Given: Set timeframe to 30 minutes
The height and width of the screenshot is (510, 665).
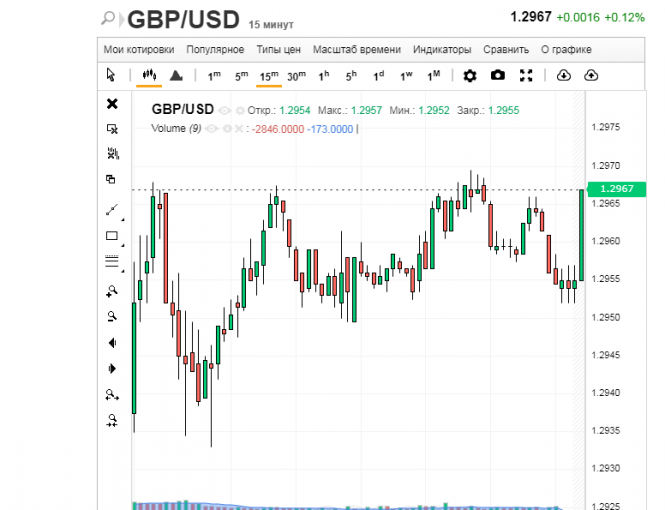Looking at the screenshot, I should [296, 76].
